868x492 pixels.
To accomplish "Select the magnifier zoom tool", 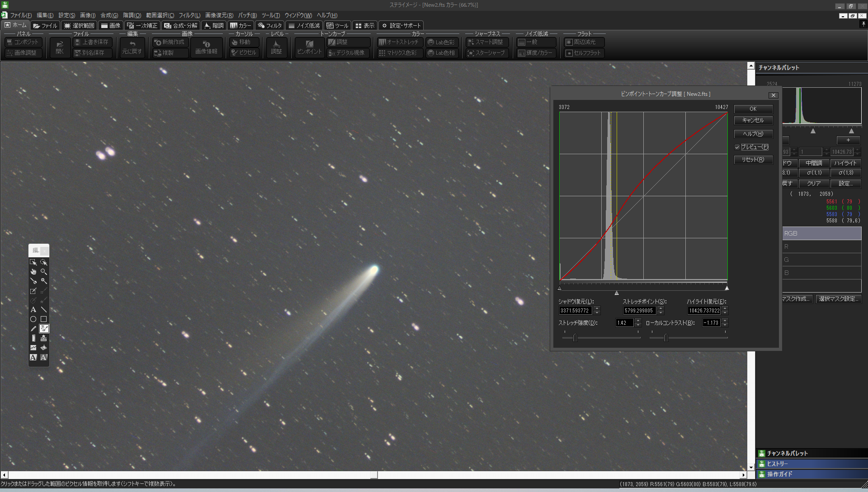I will coord(44,272).
